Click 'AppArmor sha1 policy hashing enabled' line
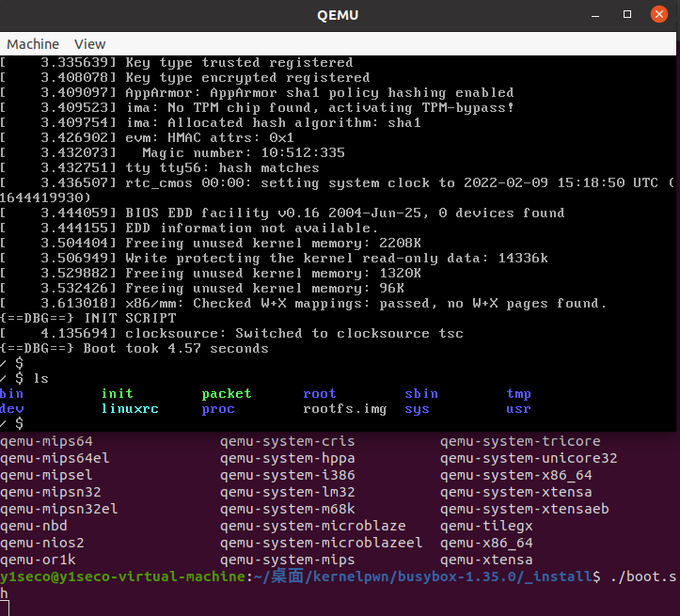The image size is (680, 616). pyautogui.click(x=257, y=93)
